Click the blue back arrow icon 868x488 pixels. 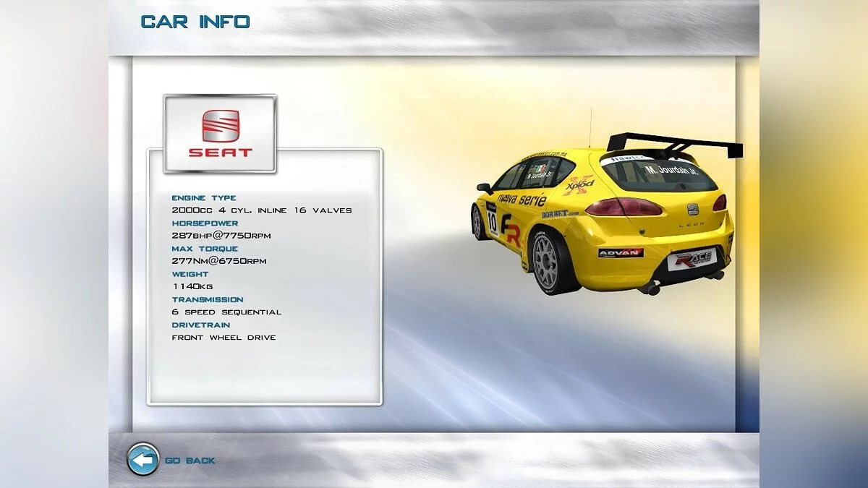coord(143,460)
